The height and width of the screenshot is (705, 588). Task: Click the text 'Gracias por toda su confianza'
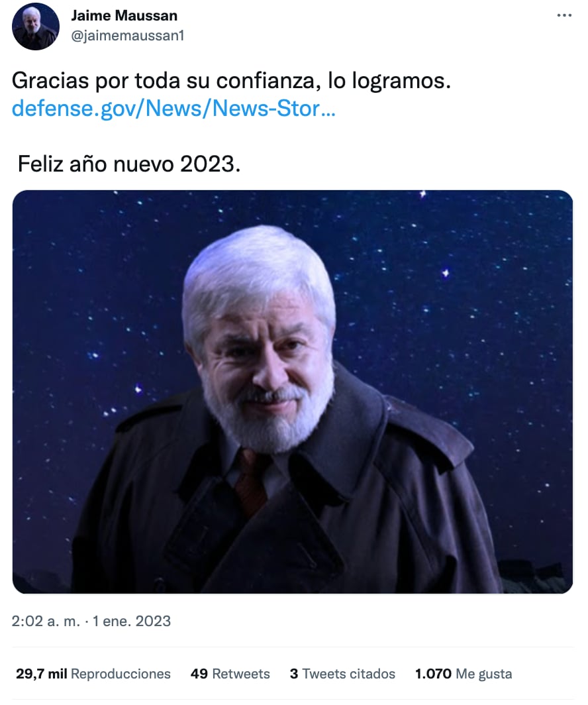(166, 81)
